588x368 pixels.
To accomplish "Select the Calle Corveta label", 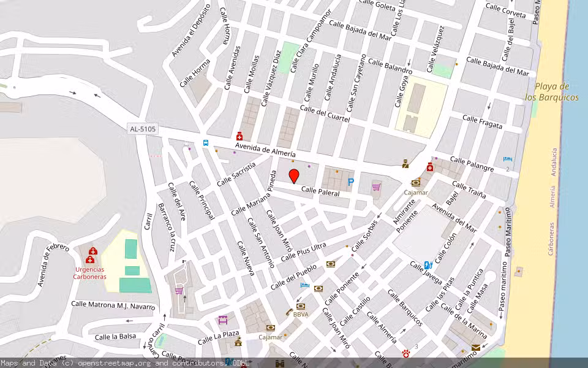I will (505, 10).
